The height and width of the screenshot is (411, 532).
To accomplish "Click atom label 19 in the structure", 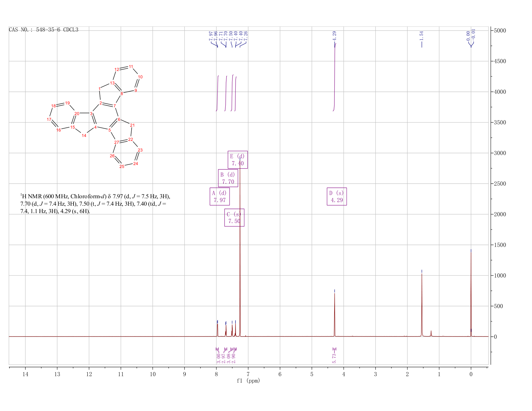I will click(x=67, y=103).
